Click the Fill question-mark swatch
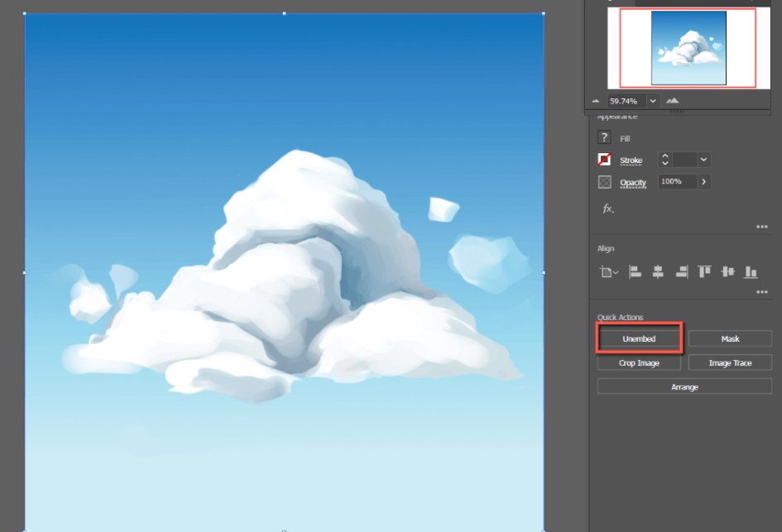This screenshot has width=782, height=532. (604, 137)
